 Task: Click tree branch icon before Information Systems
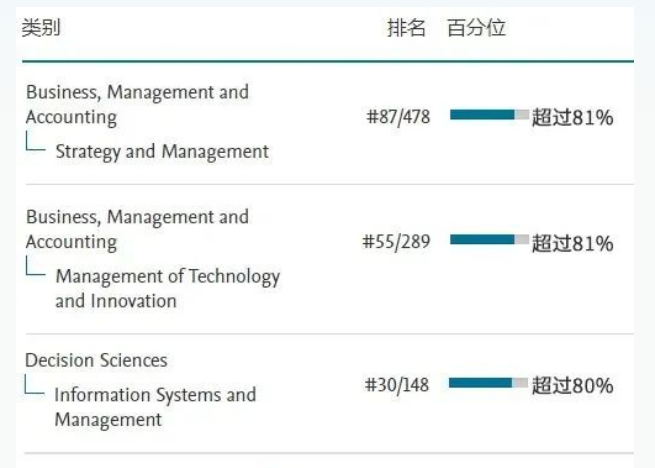pos(34,384)
